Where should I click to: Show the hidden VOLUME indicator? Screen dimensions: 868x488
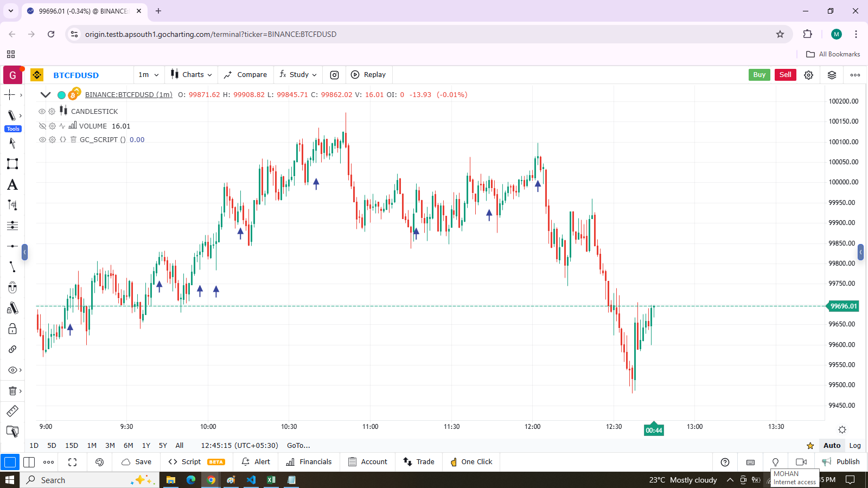[x=42, y=126]
